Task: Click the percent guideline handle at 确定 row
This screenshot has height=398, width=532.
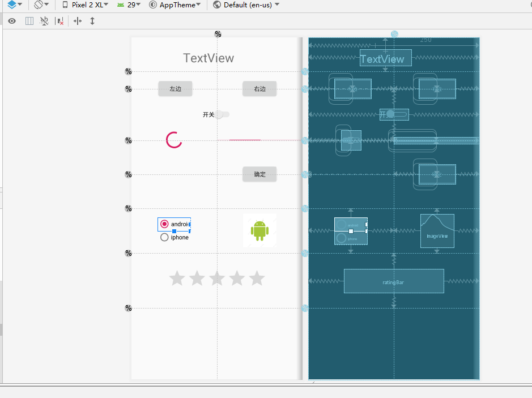Action: (128, 174)
